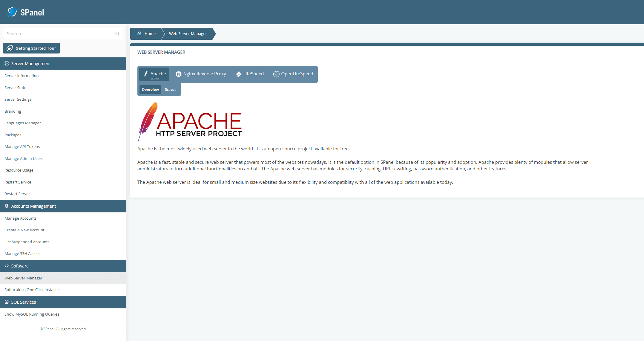Collapse the SQL Services section
Screen dimensions: 644x341
(63, 302)
